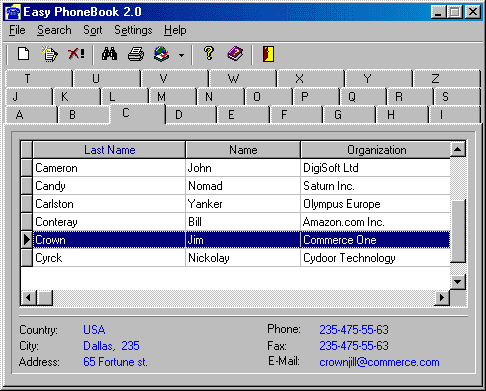Go to the P tab
This screenshot has width=486, height=391.
point(316,97)
